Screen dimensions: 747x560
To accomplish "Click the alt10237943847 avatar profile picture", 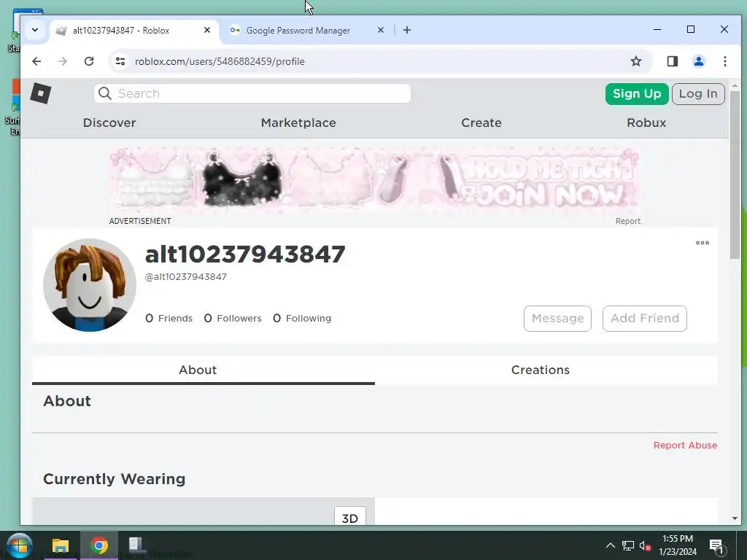I will click(x=90, y=285).
